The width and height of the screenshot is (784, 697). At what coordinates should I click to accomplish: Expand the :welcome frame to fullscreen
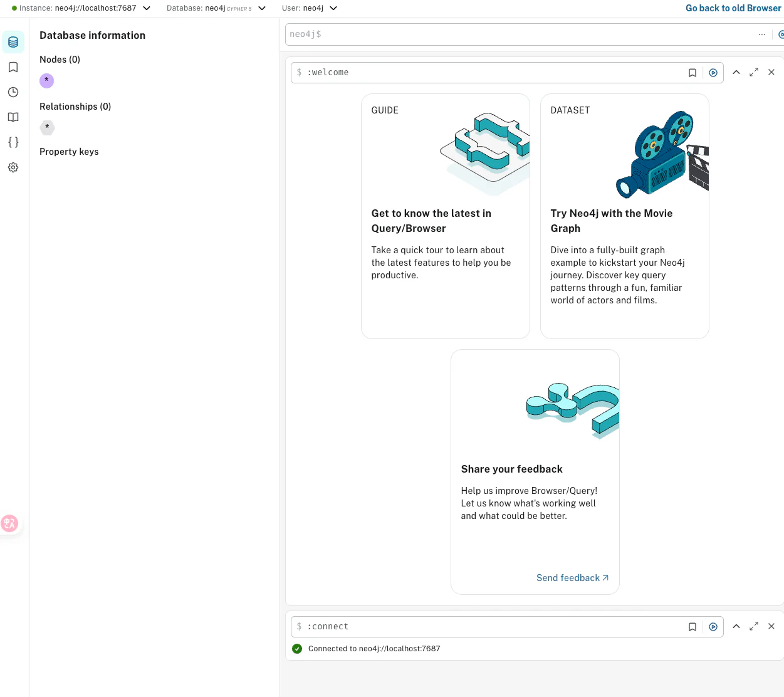[754, 73]
